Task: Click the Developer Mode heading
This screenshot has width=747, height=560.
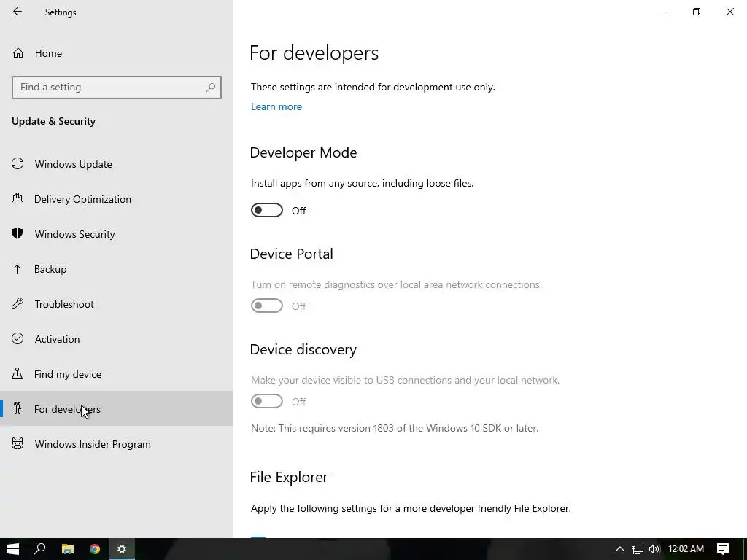Action: coord(303,152)
